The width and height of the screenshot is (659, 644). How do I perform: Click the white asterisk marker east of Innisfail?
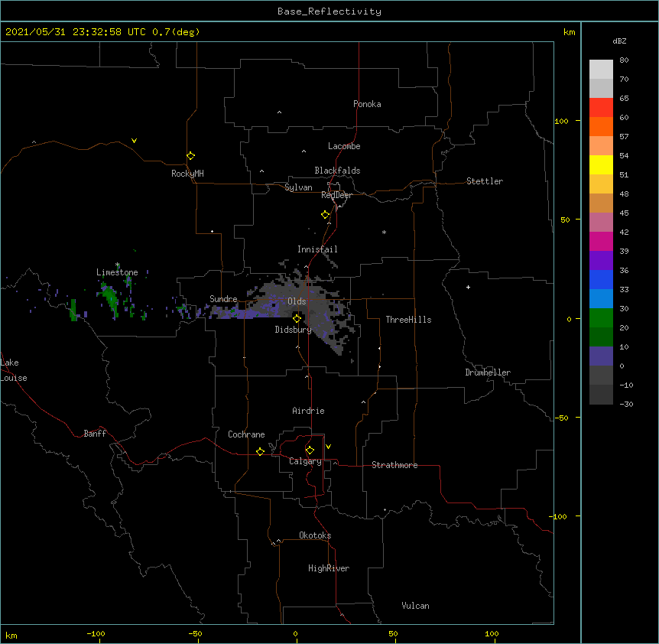(384, 232)
